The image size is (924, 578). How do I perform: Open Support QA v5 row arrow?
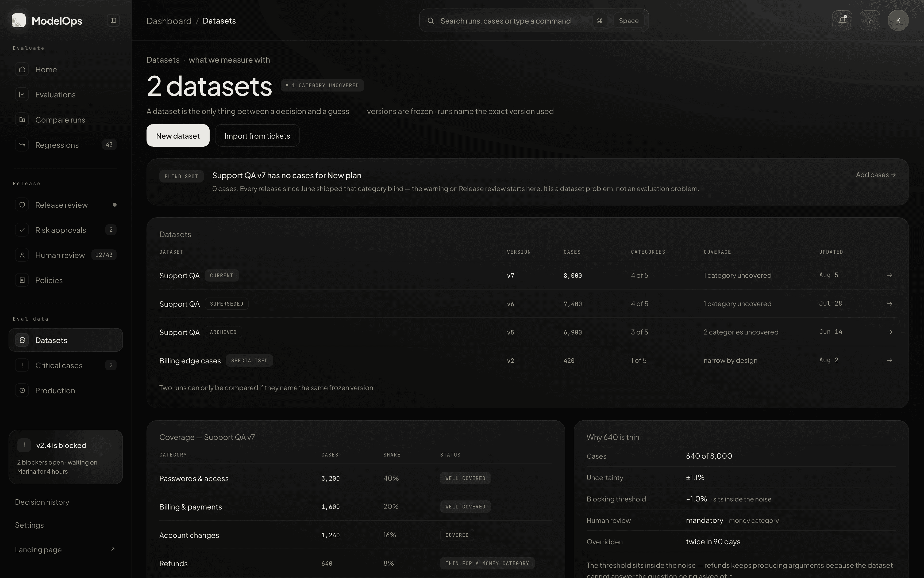[890, 332]
